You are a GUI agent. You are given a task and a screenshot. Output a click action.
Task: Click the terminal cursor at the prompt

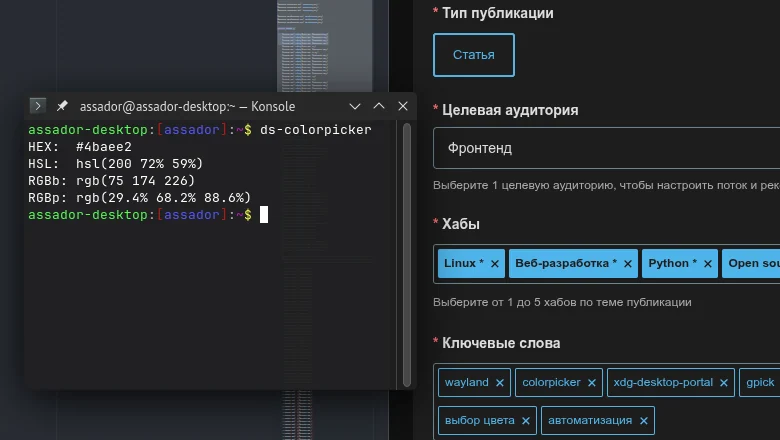[x=264, y=215]
